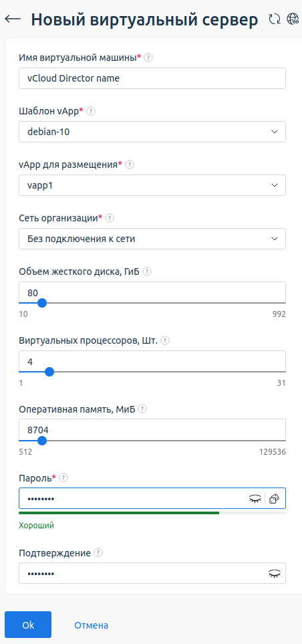The height and width of the screenshot is (644, 302).
Task: Click the refresh icon beside the title
Action: point(275,19)
